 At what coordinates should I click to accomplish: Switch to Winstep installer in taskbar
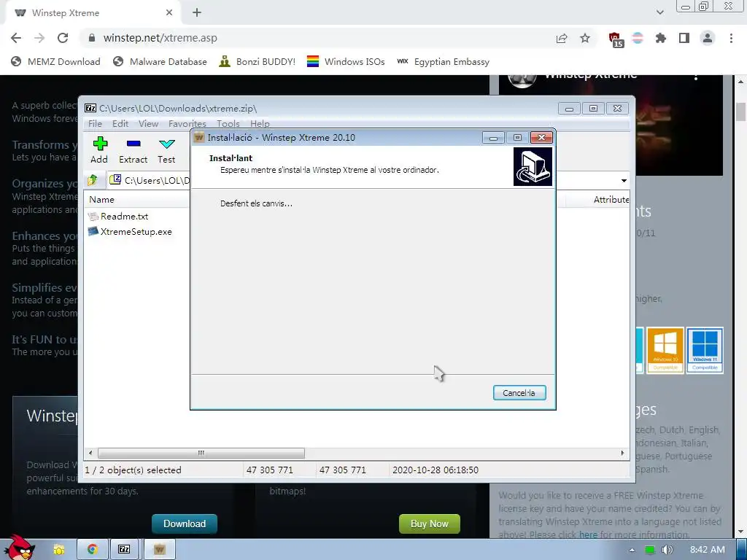coord(160,550)
